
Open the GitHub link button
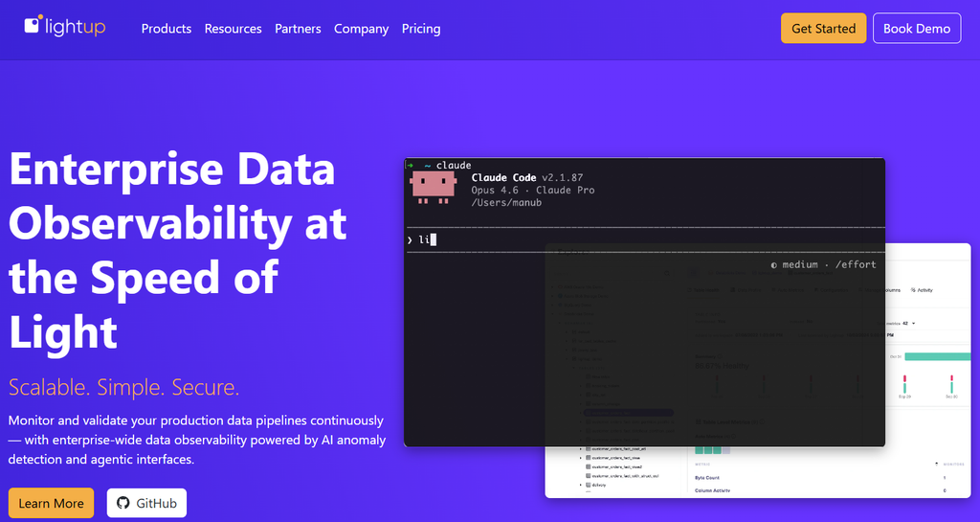tap(146, 503)
